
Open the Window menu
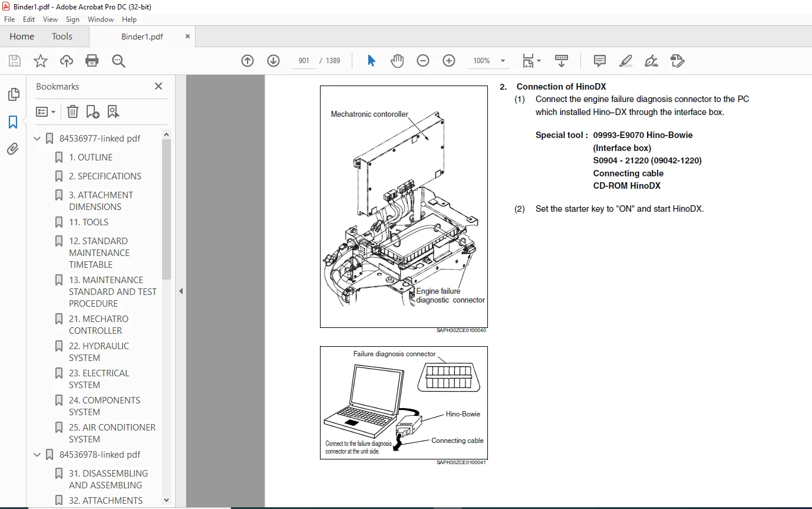tap(101, 19)
